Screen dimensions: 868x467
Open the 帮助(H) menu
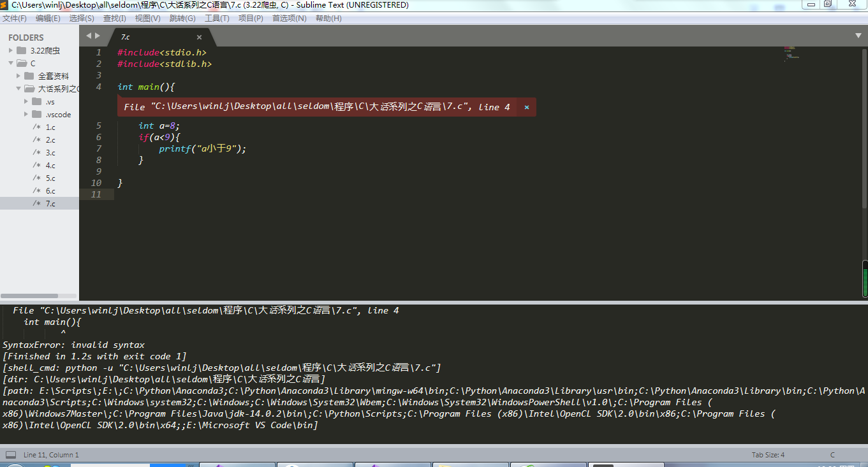click(x=328, y=18)
